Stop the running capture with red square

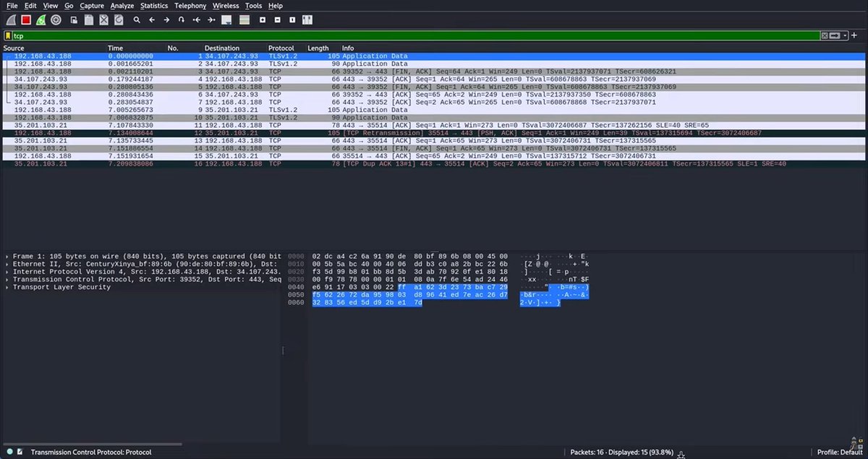point(26,20)
